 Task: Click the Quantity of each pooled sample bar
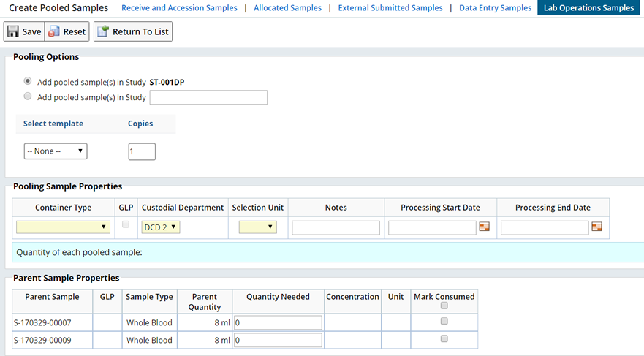328,252
